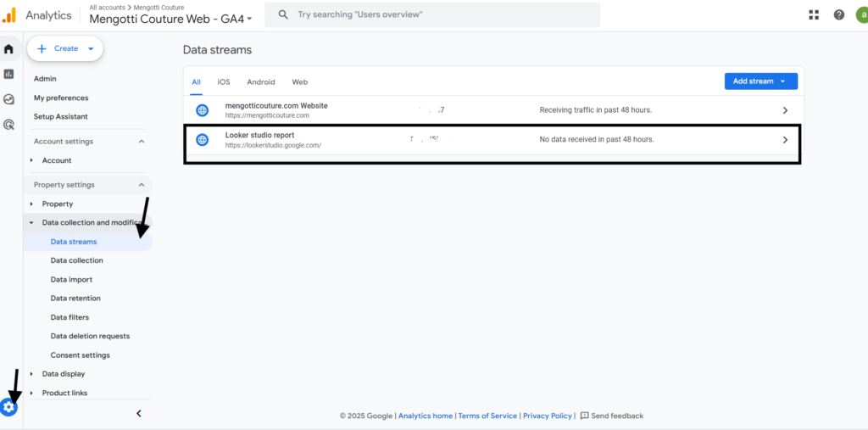Open Setup Assistant

tap(60, 116)
